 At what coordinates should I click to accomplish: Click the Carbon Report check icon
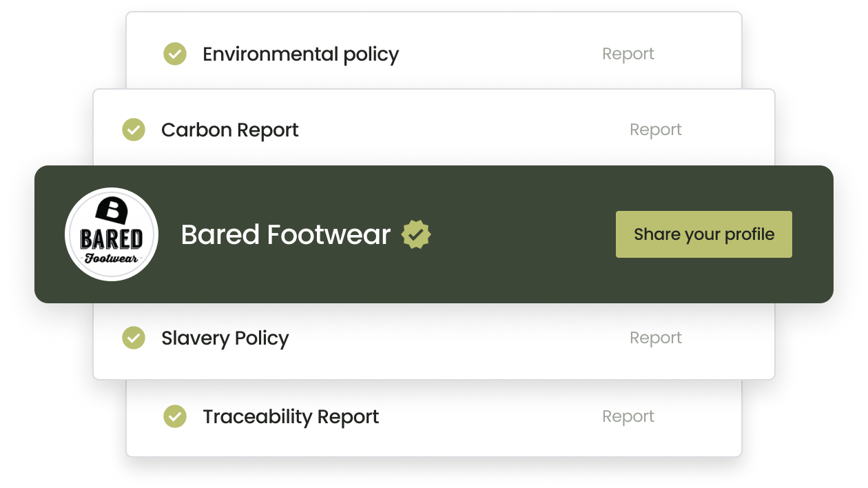134,130
